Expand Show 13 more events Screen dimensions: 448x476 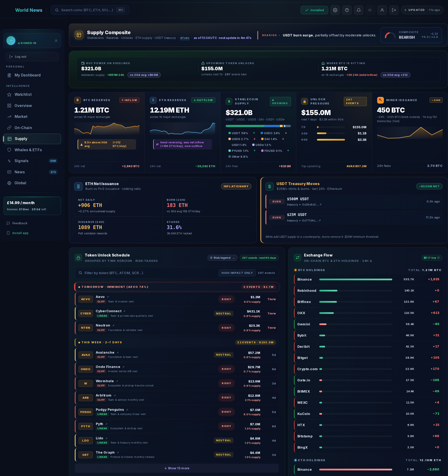177,468
